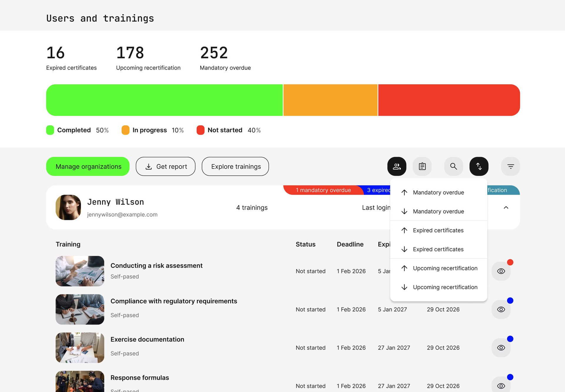Click the sort arrows icon button

coord(479,166)
